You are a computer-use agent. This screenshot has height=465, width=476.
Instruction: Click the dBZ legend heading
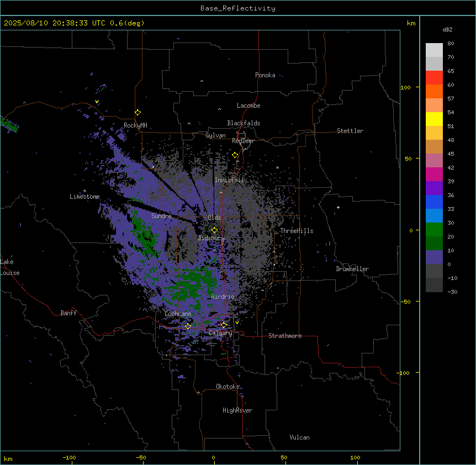447,29
